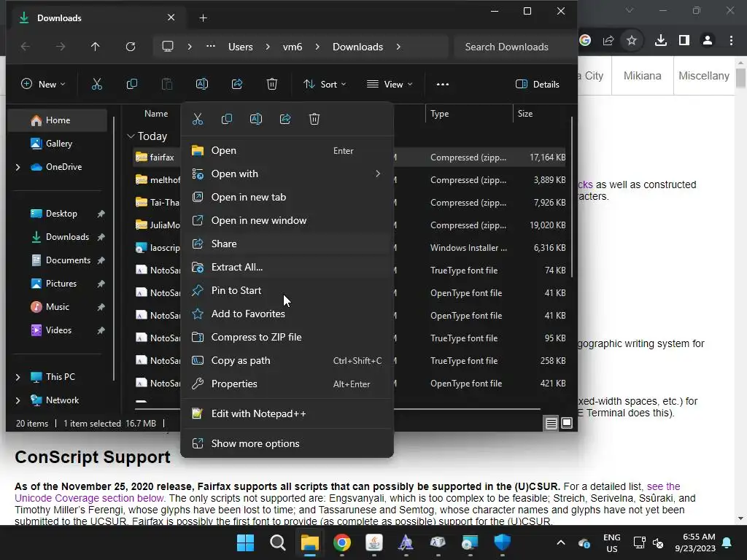747x560 pixels.
Task: Switch to large thumbnails view icon in status bar
Action: coord(567,423)
